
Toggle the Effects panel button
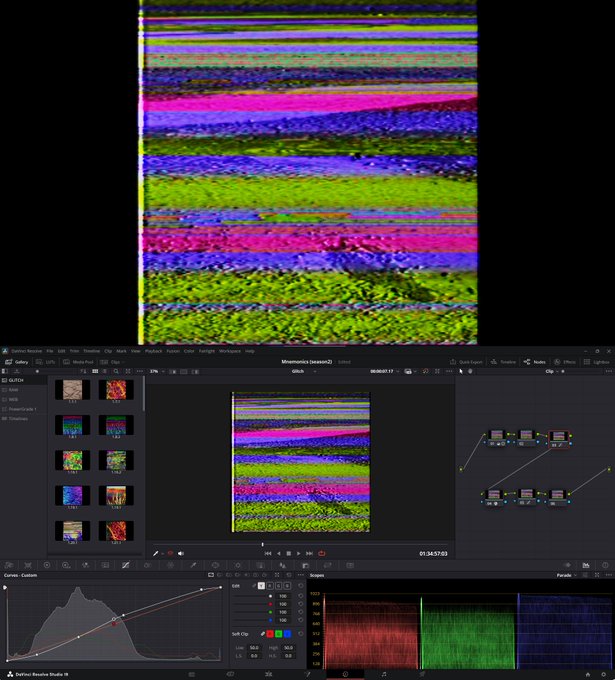[x=565, y=362]
